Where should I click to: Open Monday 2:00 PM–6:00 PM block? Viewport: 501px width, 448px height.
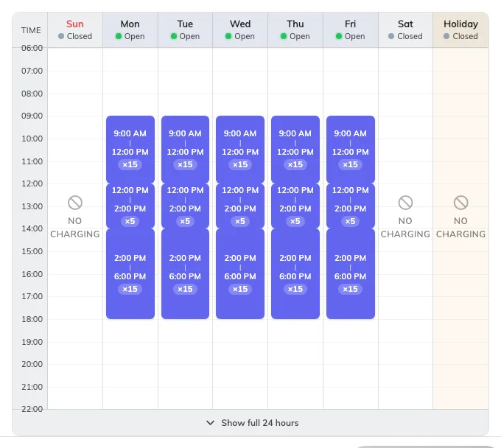130,273
